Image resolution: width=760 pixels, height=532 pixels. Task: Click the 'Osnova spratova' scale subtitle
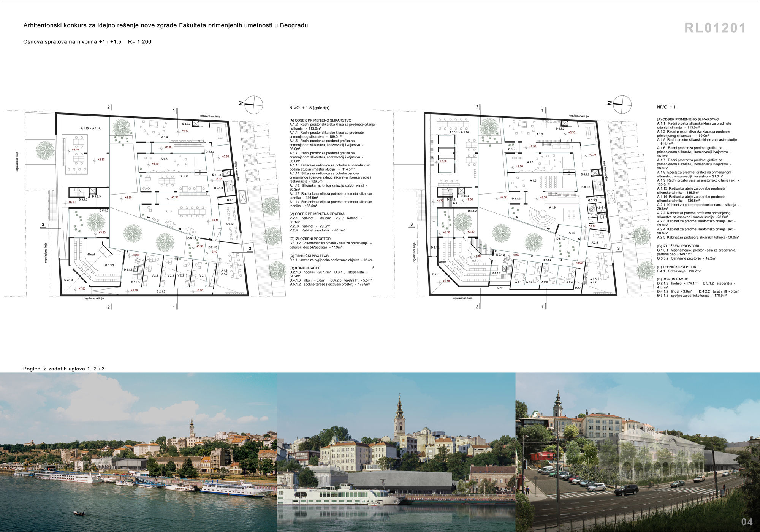87,42
